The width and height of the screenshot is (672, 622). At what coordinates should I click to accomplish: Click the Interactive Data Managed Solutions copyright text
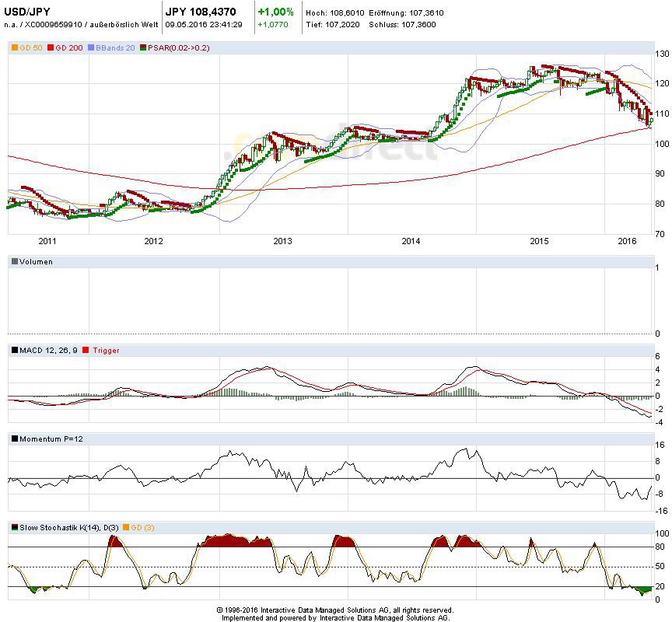(335, 610)
